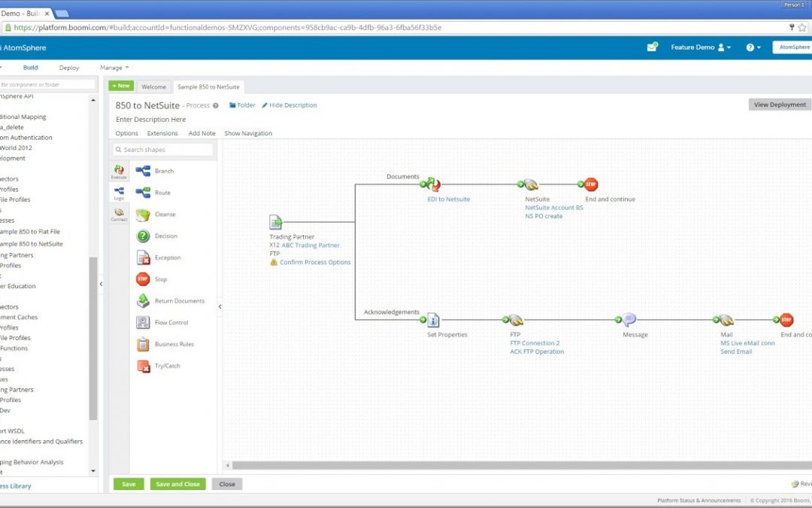The width and height of the screenshot is (812, 508).
Task: Click the Search shapes input field
Action: coord(163,150)
